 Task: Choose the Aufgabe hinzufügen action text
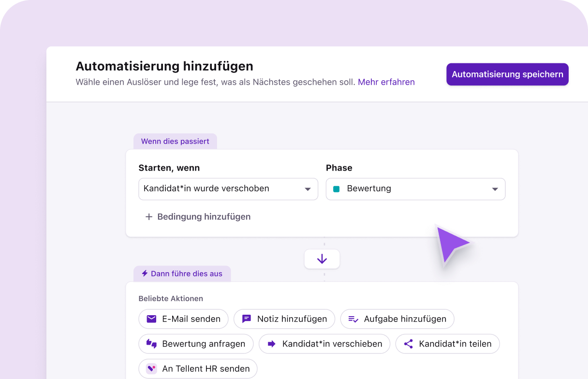(405, 319)
